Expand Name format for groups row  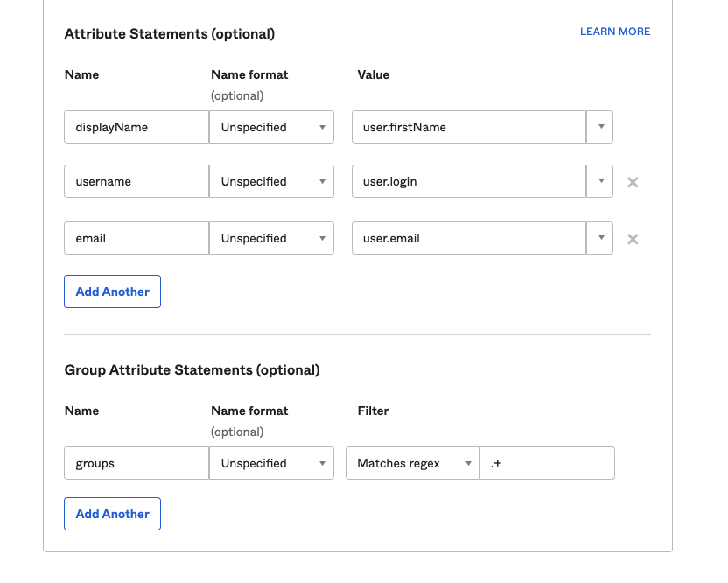(271, 463)
